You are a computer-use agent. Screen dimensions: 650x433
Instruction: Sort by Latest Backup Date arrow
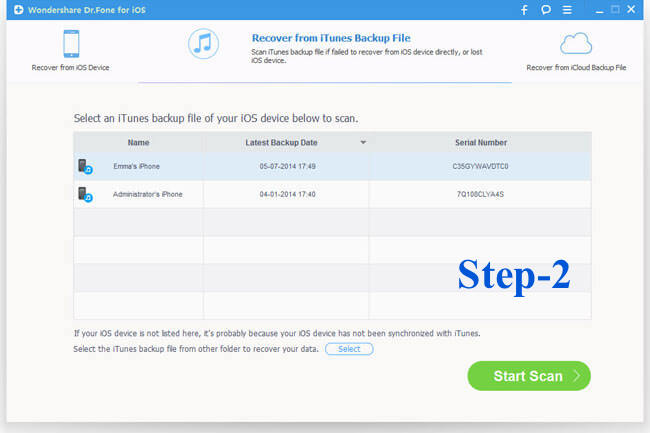[363, 143]
